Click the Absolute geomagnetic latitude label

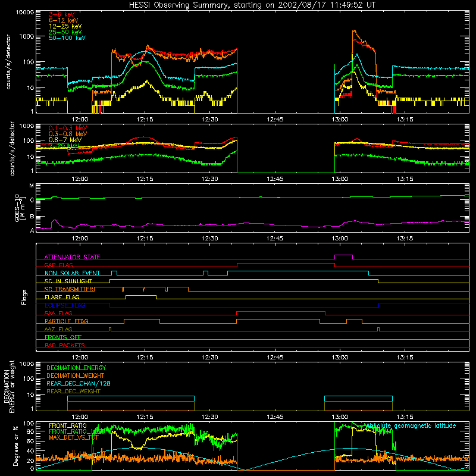(411, 426)
